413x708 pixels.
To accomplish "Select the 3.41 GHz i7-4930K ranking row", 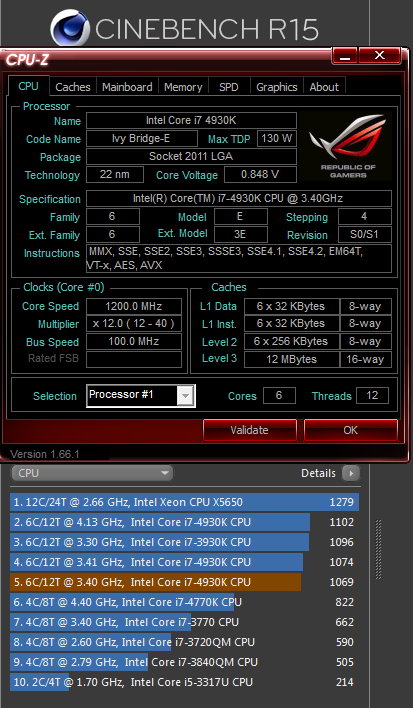I will click(184, 562).
